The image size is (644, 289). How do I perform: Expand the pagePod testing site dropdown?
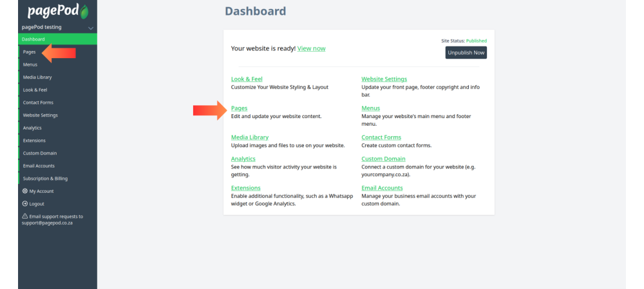pyautogui.click(x=91, y=28)
